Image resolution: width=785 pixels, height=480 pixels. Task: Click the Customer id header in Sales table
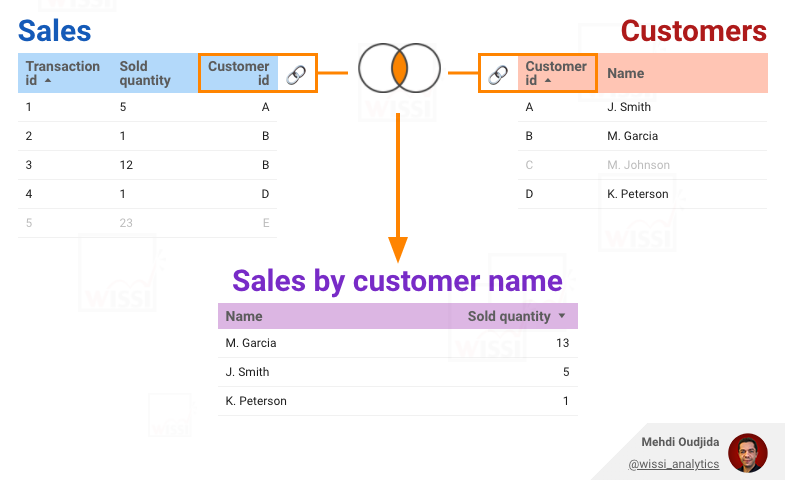(x=238, y=73)
